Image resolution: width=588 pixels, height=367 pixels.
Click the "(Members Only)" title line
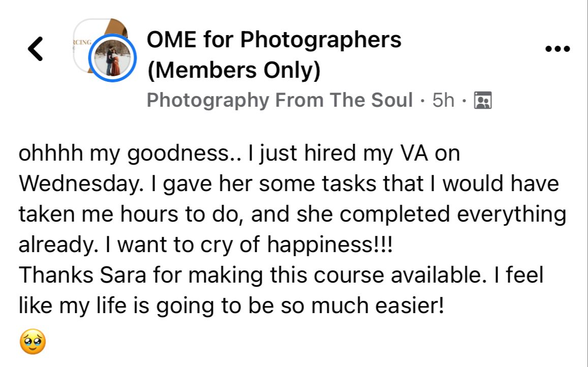234,70
